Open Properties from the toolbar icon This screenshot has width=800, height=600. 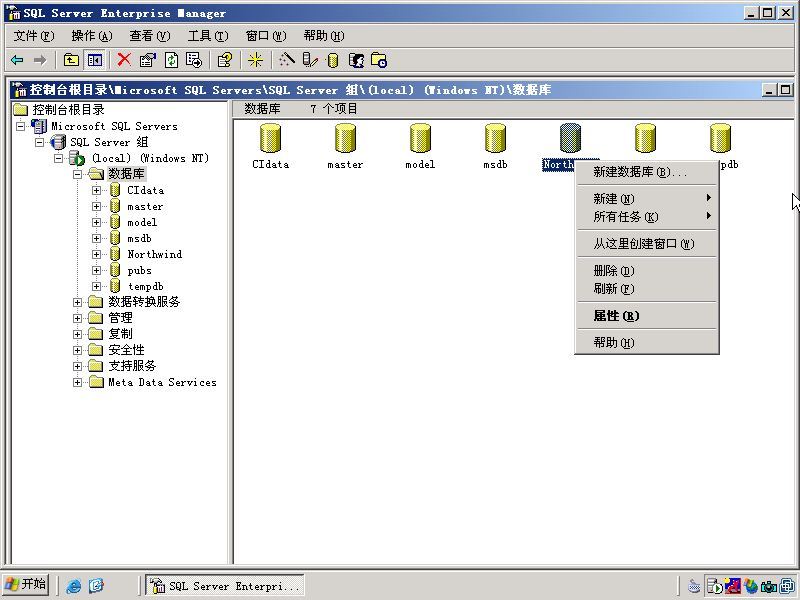tap(147, 60)
